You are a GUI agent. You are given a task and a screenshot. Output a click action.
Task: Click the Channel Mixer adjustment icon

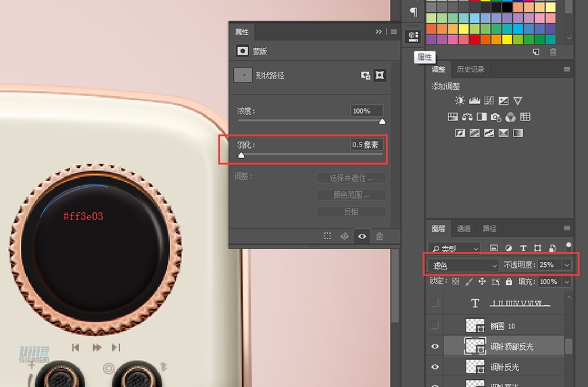(x=510, y=117)
